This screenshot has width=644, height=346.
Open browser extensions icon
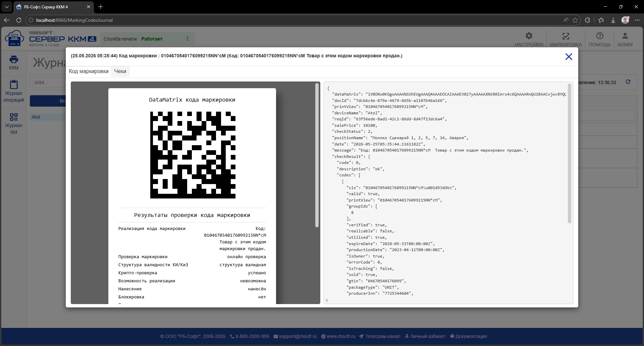(x=587, y=20)
